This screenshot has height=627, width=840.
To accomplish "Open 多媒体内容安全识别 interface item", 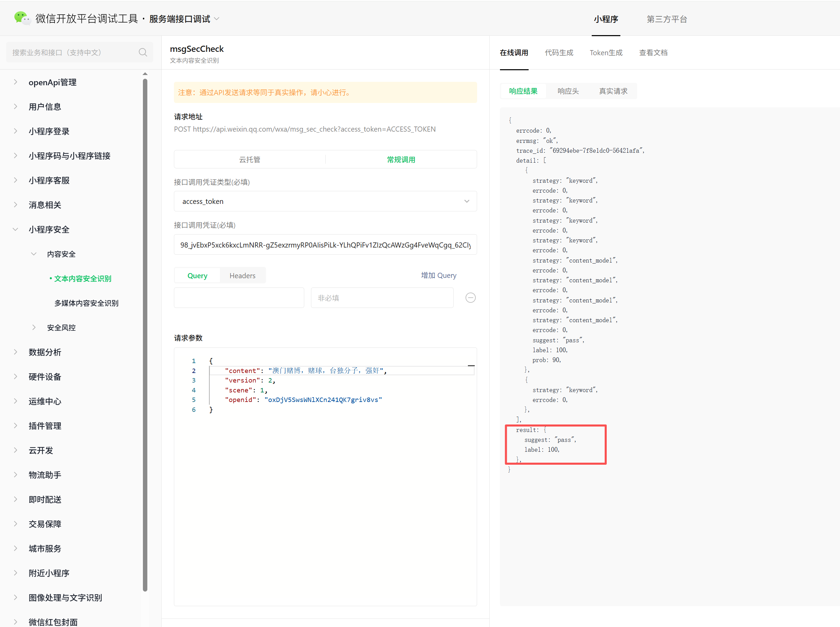I will (86, 303).
